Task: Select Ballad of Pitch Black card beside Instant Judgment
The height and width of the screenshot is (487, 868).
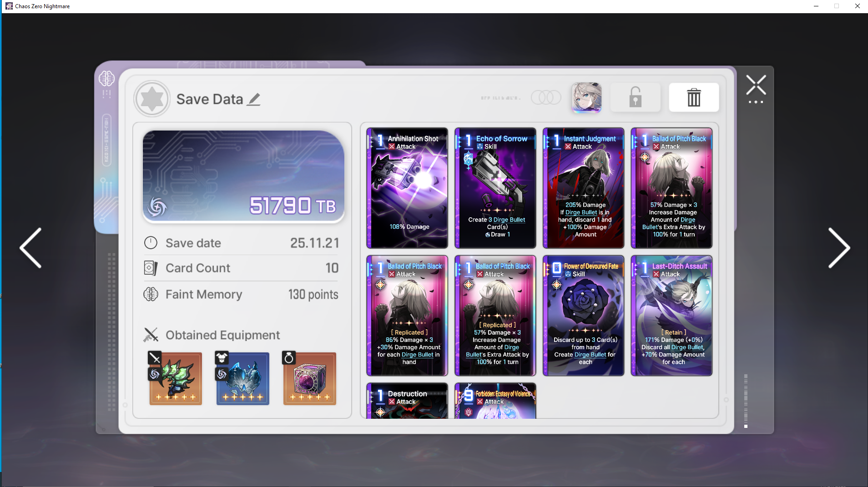Action: click(671, 188)
